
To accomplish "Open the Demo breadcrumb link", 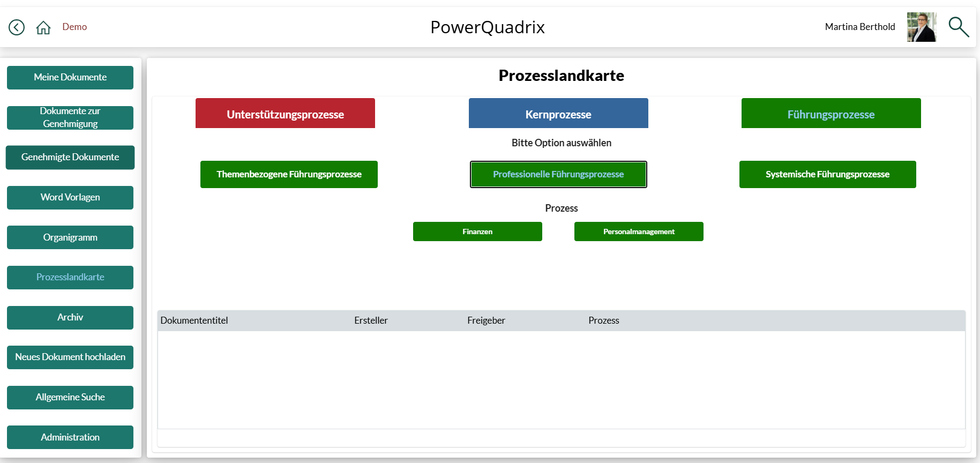I will point(74,27).
